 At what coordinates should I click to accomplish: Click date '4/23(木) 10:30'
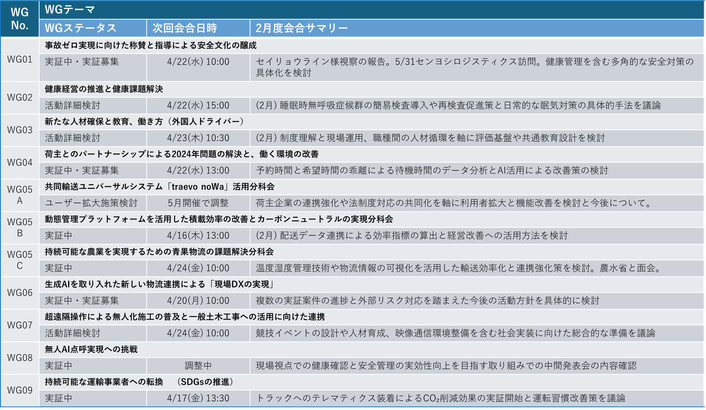[198, 138]
